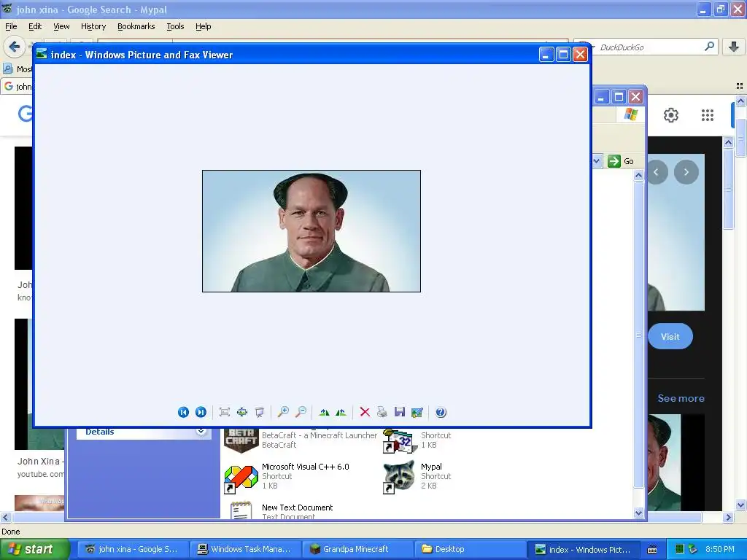Delete the image with the red X

(x=365, y=413)
